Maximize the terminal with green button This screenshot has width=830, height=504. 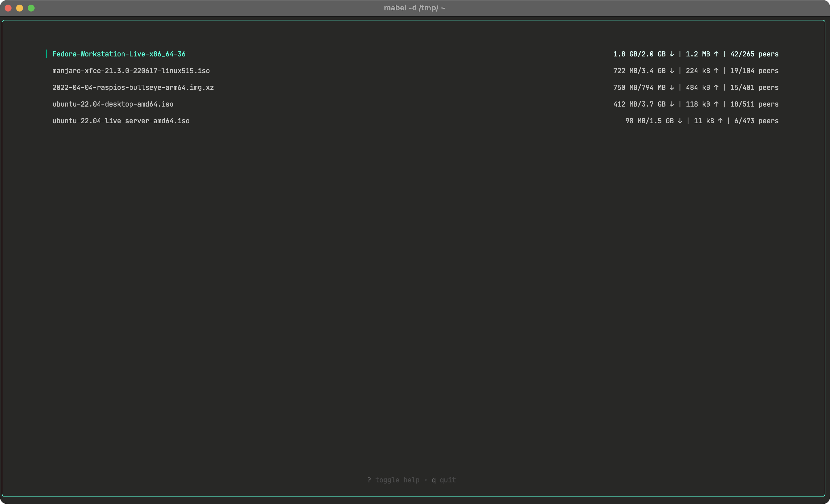pos(31,8)
